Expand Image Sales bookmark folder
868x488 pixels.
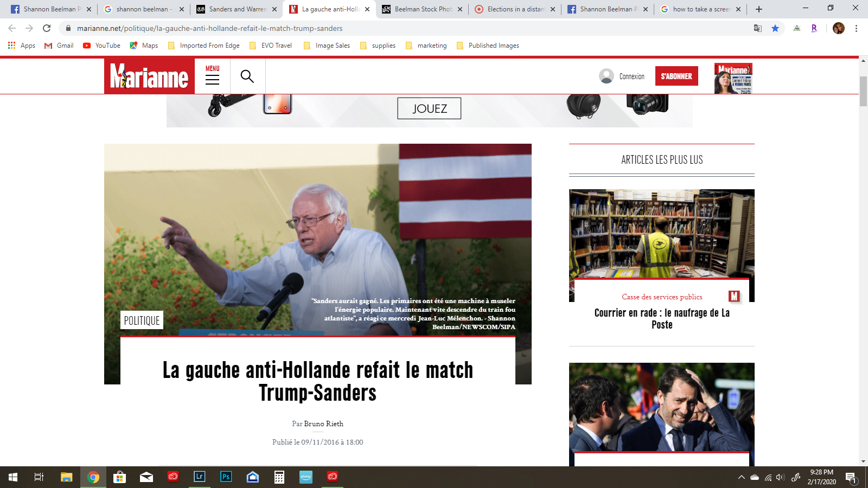[x=327, y=46]
